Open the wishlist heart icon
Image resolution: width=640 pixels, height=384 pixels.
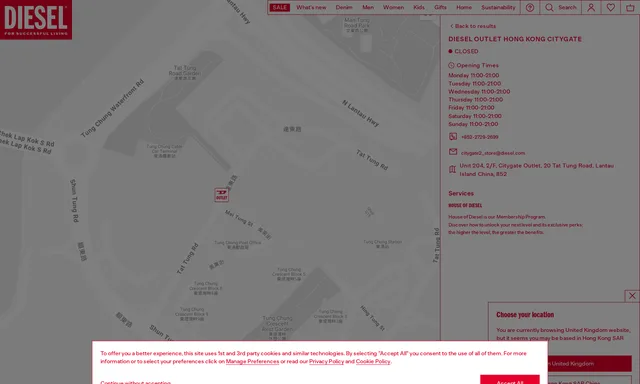coord(611,7)
